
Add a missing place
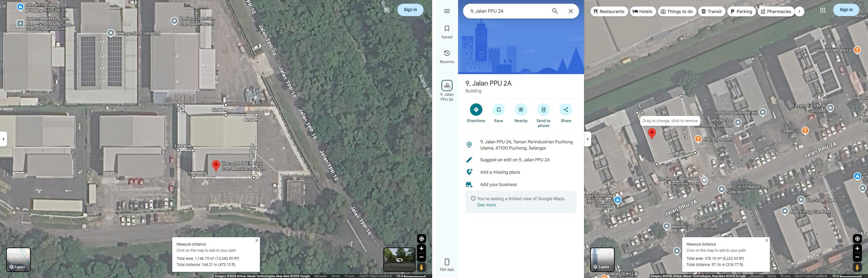521,172
